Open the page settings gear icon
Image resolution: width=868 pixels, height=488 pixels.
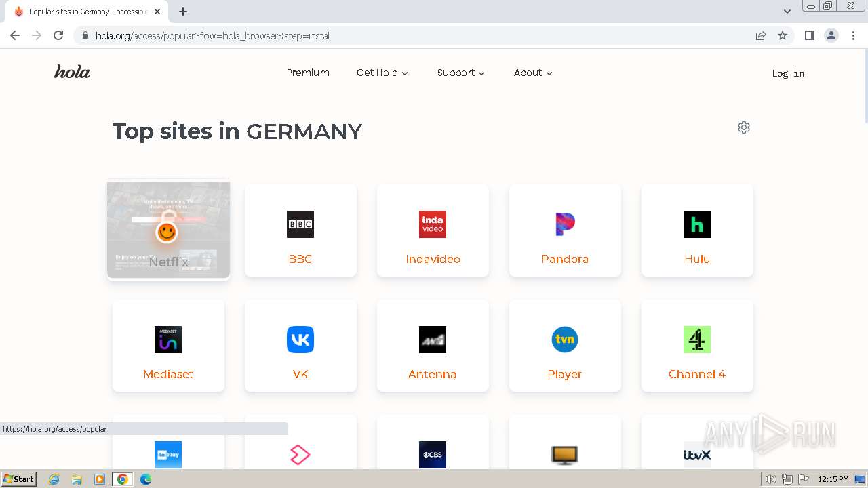click(x=744, y=127)
